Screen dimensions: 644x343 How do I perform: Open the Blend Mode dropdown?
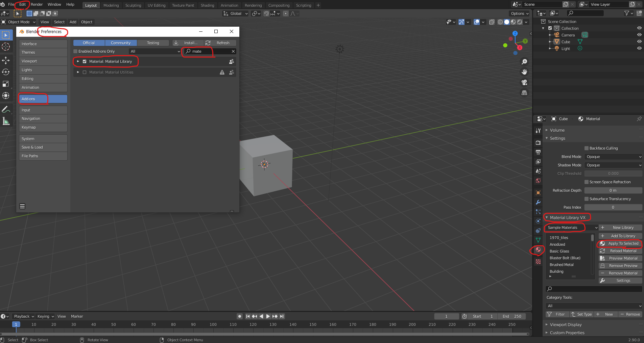pyautogui.click(x=613, y=157)
